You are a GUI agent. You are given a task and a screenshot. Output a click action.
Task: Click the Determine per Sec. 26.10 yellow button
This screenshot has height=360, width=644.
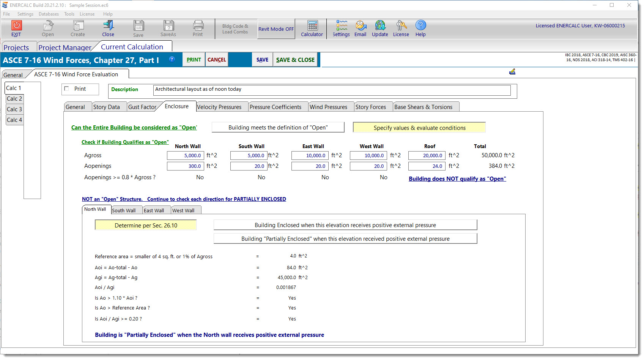pos(146,225)
